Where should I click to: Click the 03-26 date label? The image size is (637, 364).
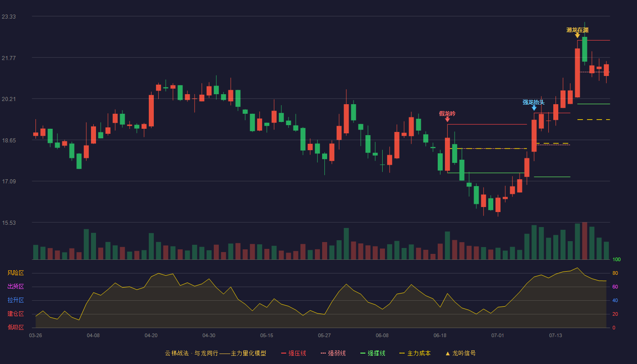point(35,335)
